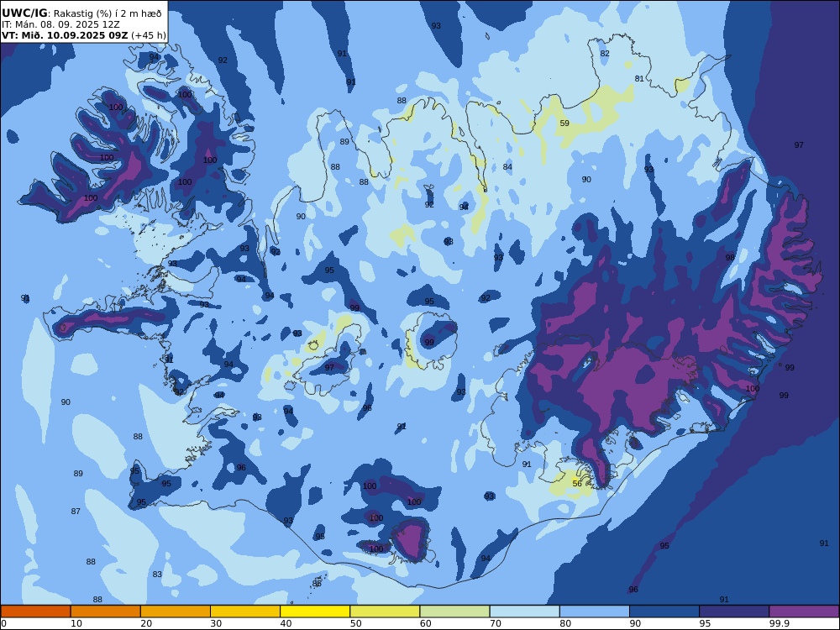Click the '81' humidity value on the map

(639, 79)
